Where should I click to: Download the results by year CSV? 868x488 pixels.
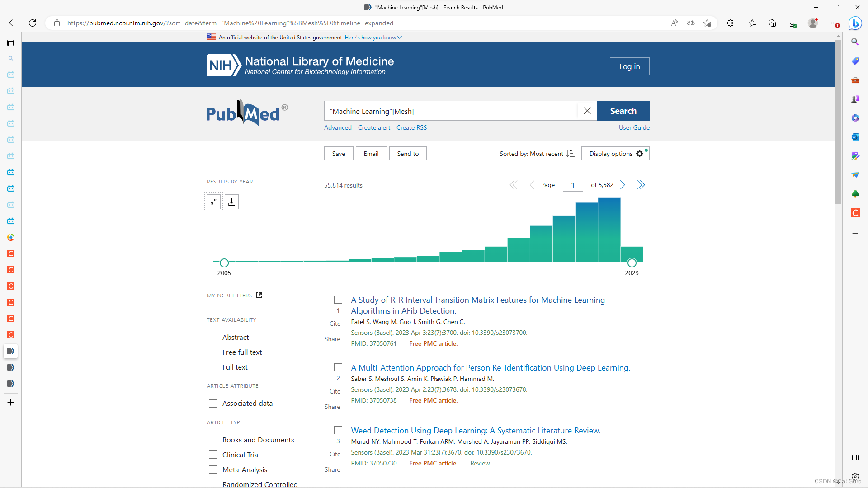tap(232, 202)
